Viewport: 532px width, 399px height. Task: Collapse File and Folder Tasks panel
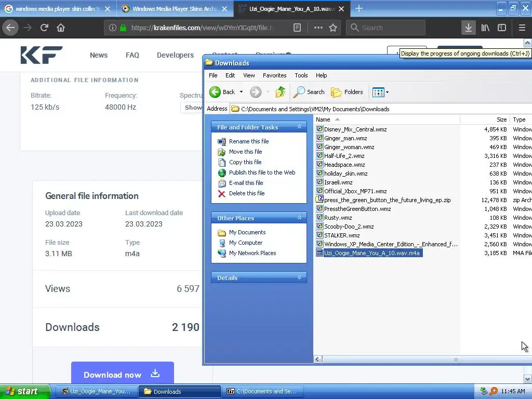pyautogui.click(x=299, y=127)
